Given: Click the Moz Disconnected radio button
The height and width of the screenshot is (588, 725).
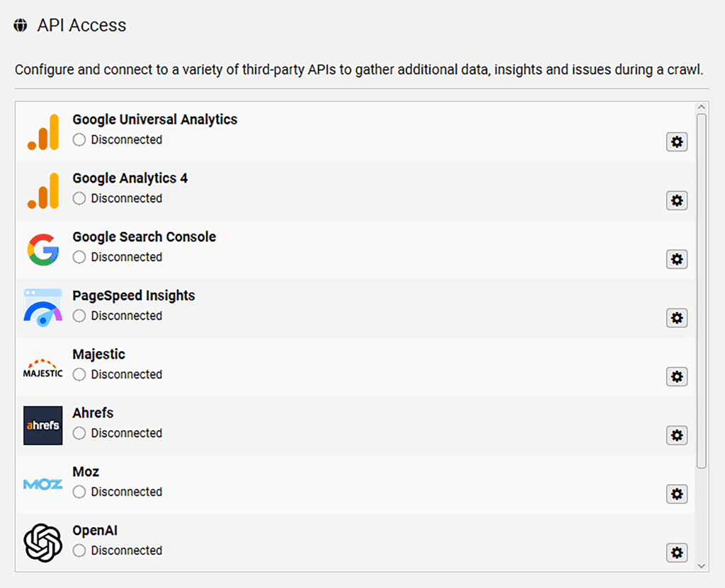Looking at the screenshot, I should click(x=79, y=492).
